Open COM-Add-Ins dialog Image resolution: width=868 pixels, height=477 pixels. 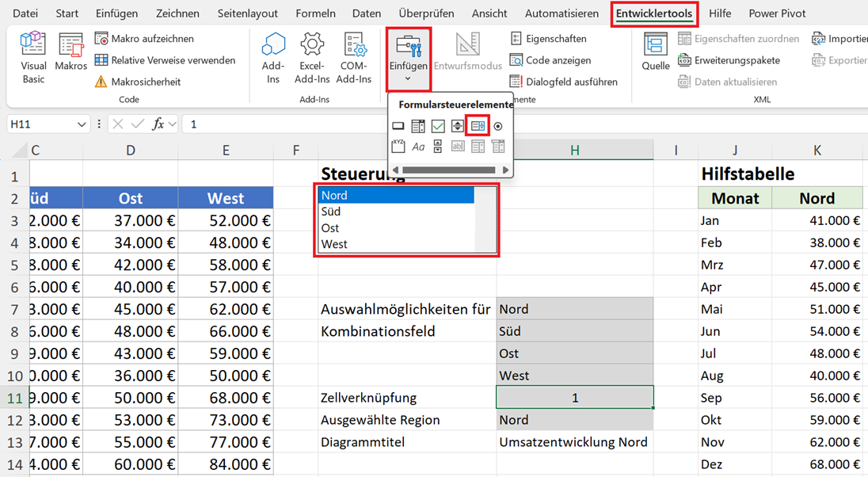coord(354,58)
